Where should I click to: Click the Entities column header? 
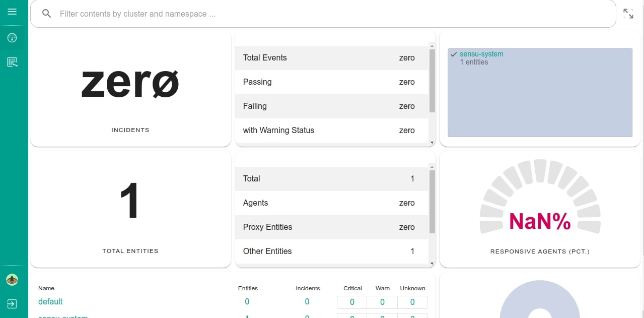248,288
